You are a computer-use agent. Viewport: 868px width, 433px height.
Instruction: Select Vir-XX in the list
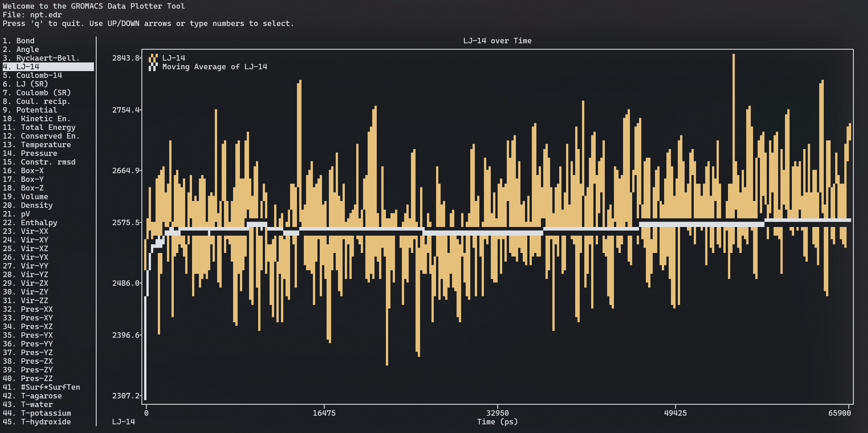click(26, 231)
